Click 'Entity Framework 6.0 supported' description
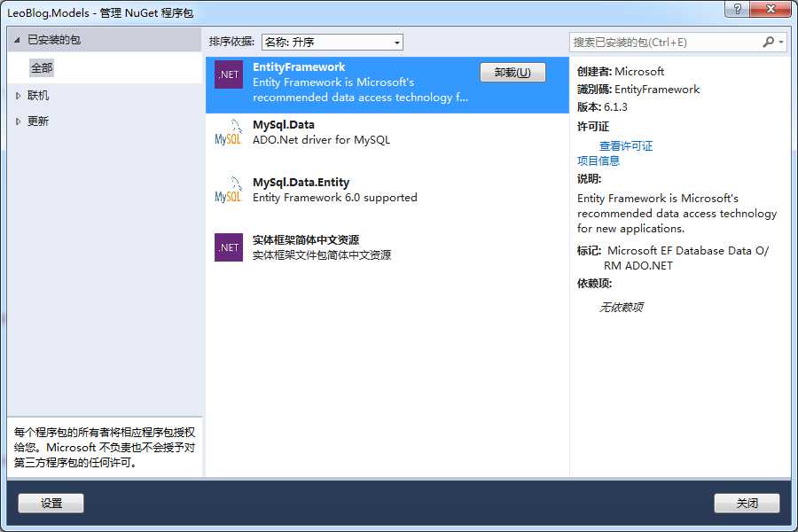798x532 pixels. (x=335, y=198)
